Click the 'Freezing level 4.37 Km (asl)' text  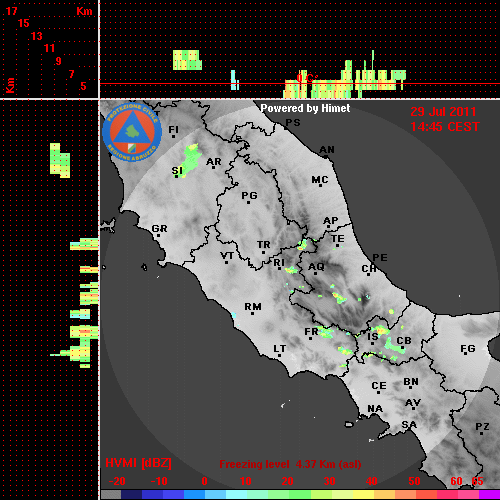[x=290, y=464]
